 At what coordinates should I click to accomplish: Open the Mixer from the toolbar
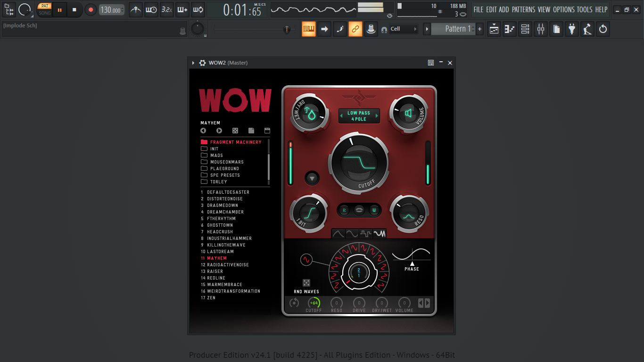point(541,29)
